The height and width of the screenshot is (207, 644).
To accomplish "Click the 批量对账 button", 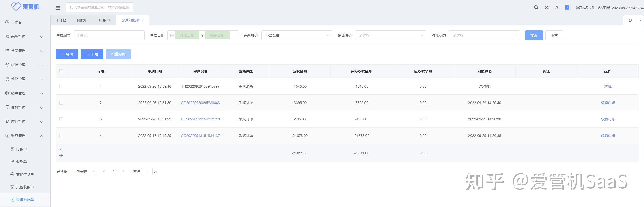I will tap(118, 54).
